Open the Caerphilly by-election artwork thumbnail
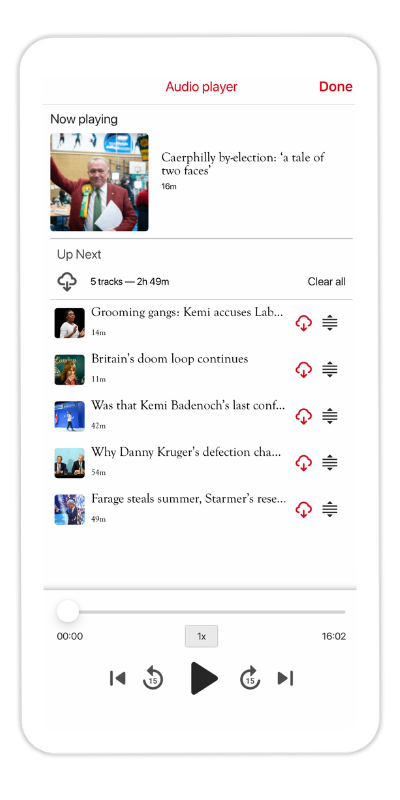This screenshot has width=400, height=800. point(99,182)
